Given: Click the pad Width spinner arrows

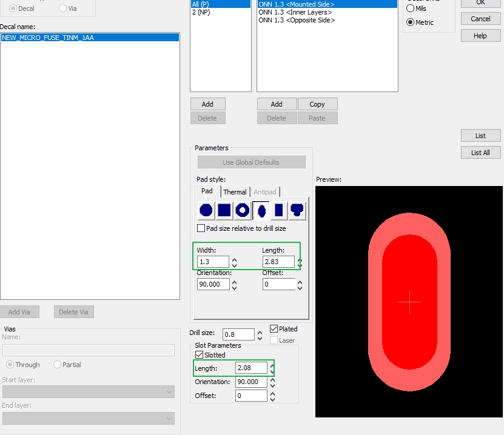Looking at the screenshot, I should (x=234, y=262).
